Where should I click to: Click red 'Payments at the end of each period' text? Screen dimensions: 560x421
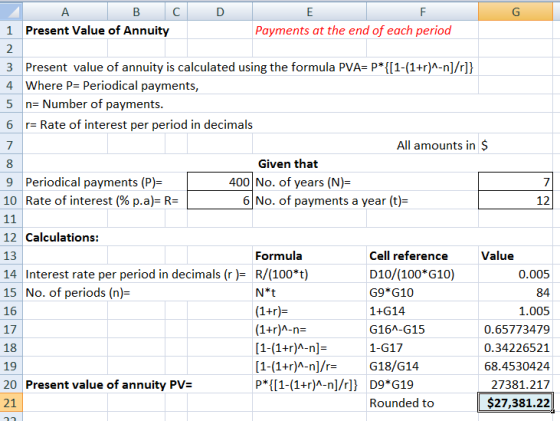pyautogui.click(x=353, y=30)
